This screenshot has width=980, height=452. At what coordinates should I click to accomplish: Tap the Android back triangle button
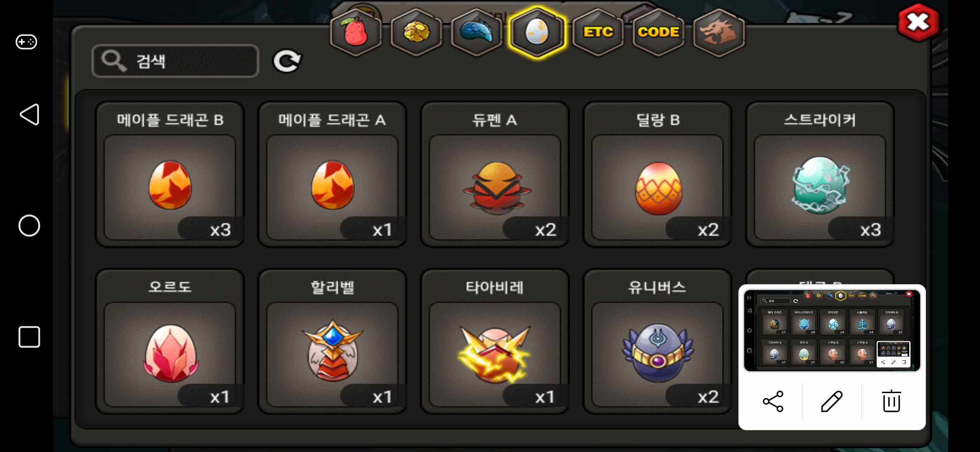click(29, 115)
